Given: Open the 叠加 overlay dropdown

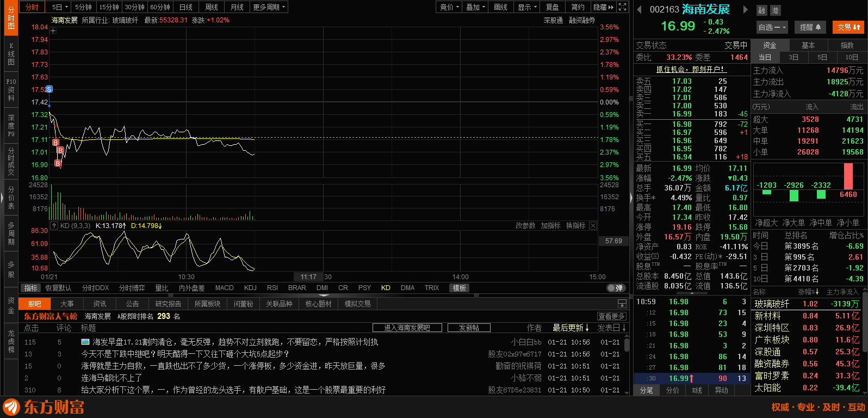Looking at the screenshot, I should tap(475, 7).
